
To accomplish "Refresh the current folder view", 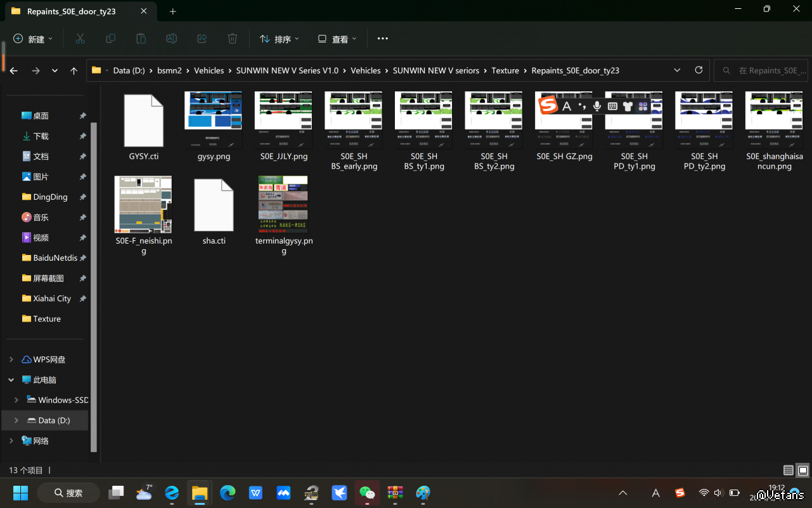I will coord(699,70).
